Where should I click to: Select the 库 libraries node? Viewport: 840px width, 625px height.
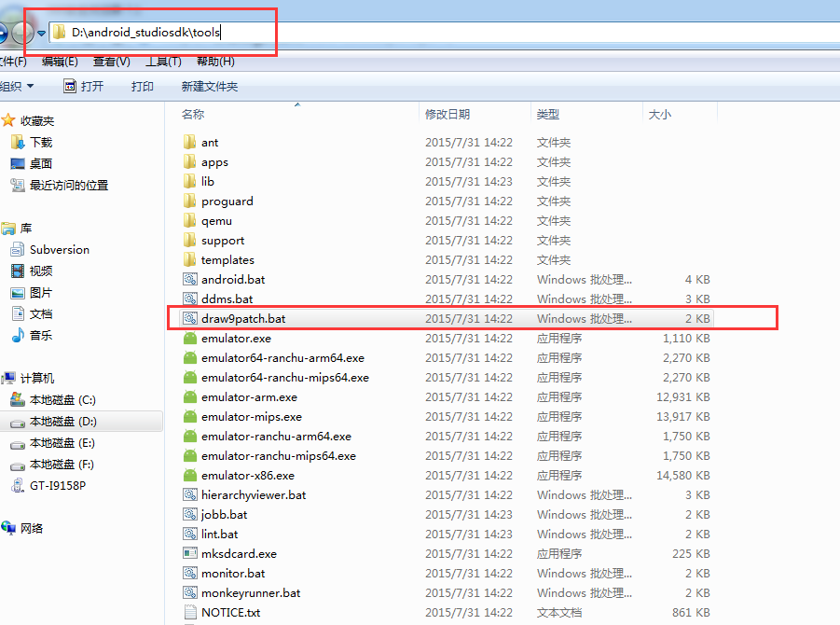click(17, 228)
